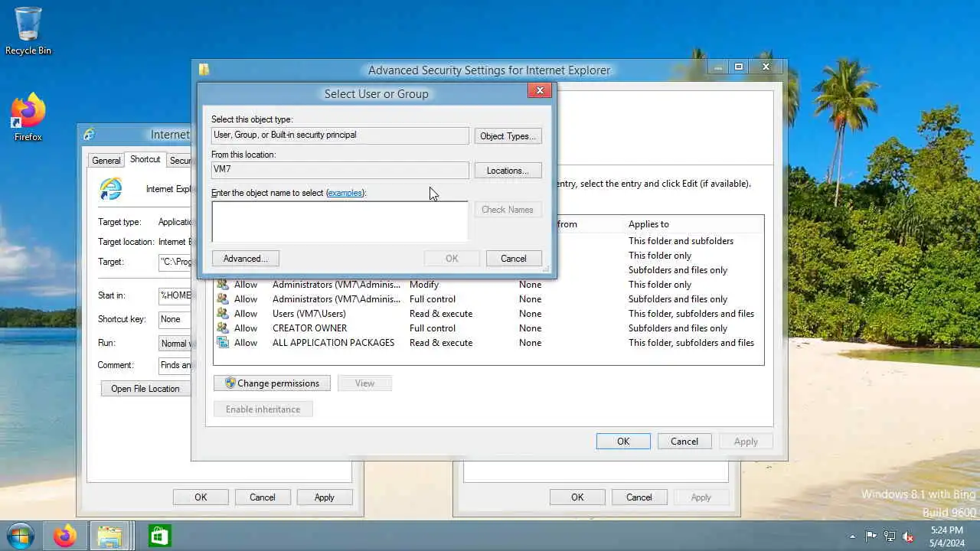Image resolution: width=980 pixels, height=551 pixels.
Task: Click Read & execute in ALL APPLICATION PACKAGES row
Action: coord(441,343)
